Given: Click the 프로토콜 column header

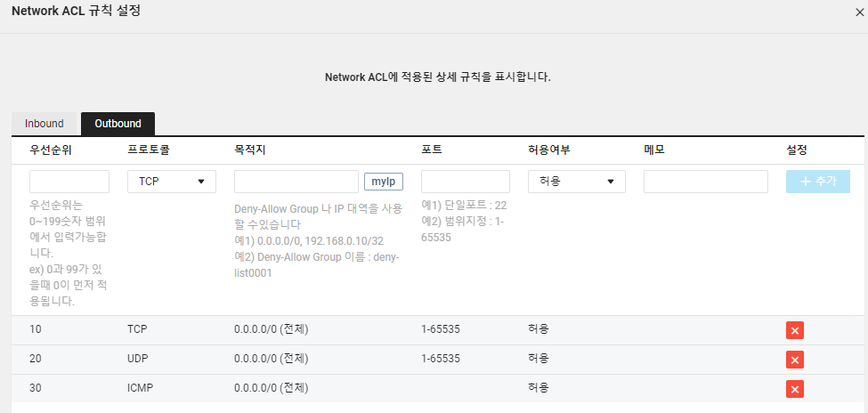Looking at the screenshot, I should [x=149, y=150].
